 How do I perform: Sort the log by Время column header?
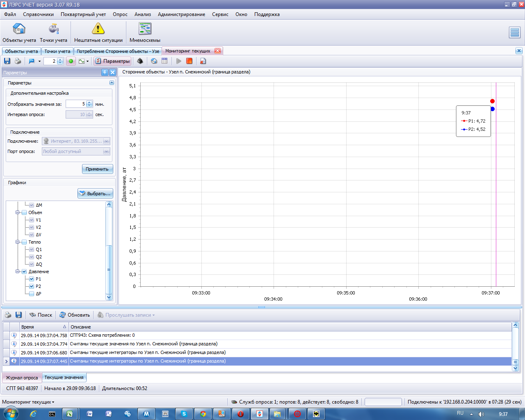click(44, 327)
